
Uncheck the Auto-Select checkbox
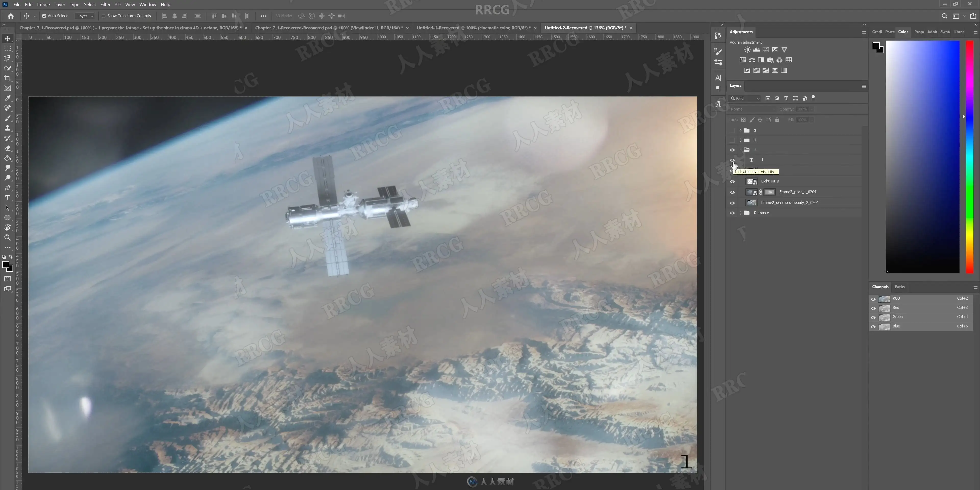tap(44, 16)
